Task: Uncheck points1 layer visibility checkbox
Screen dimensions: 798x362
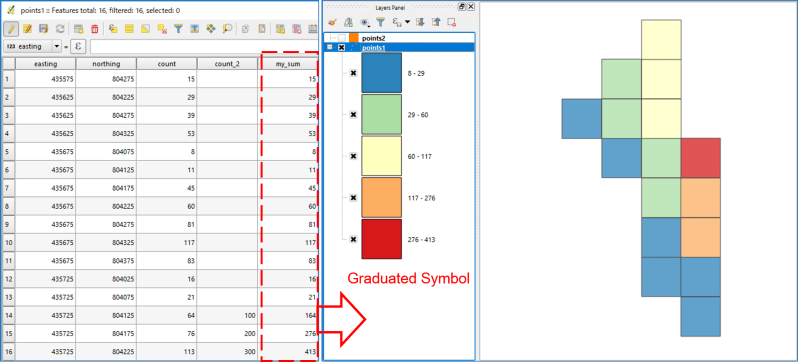Action: [x=341, y=47]
